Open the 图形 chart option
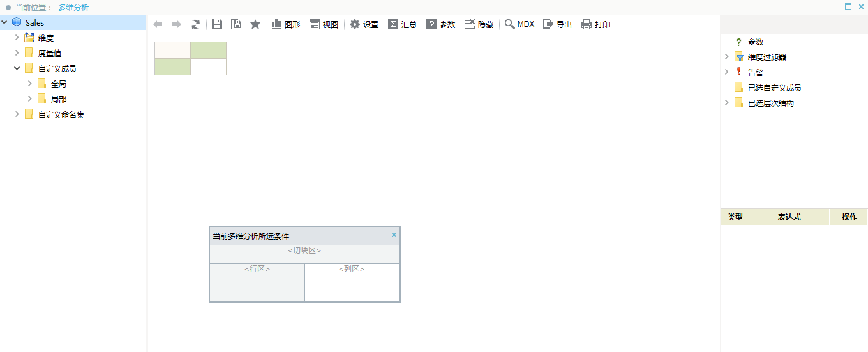 [285, 24]
